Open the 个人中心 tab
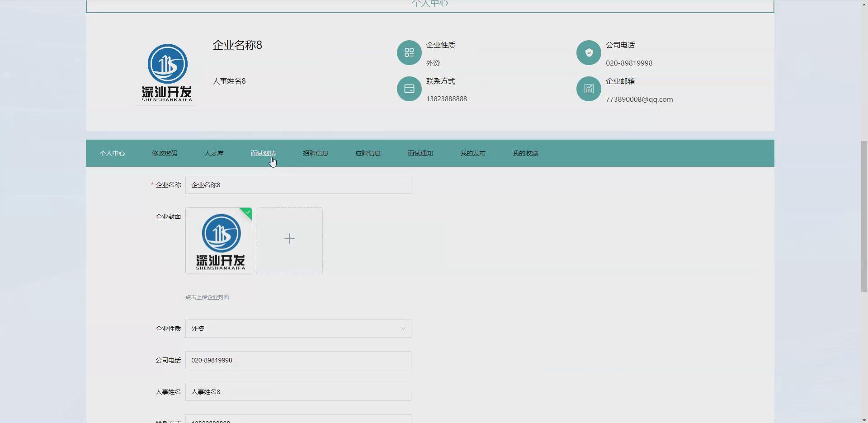 click(x=112, y=153)
